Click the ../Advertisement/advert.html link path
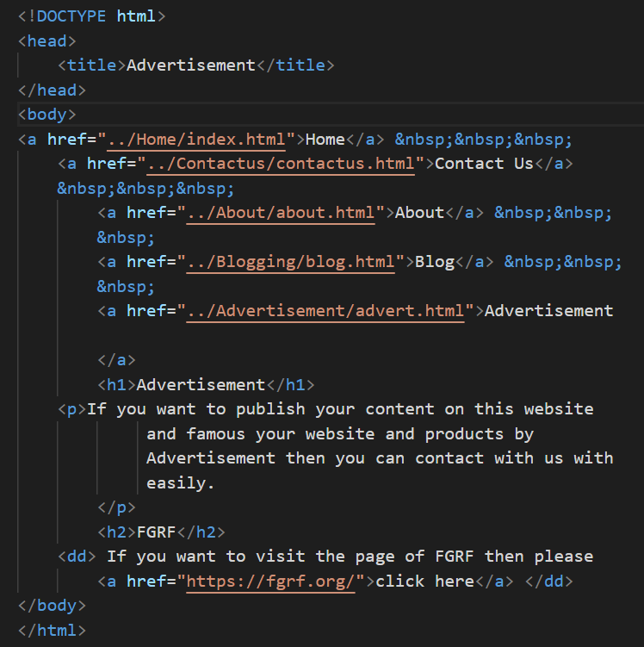644x647 pixels. point(325,311)
